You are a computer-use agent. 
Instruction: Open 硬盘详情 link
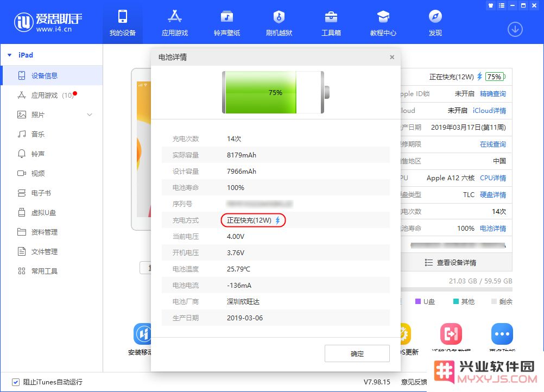coord(492,194)
